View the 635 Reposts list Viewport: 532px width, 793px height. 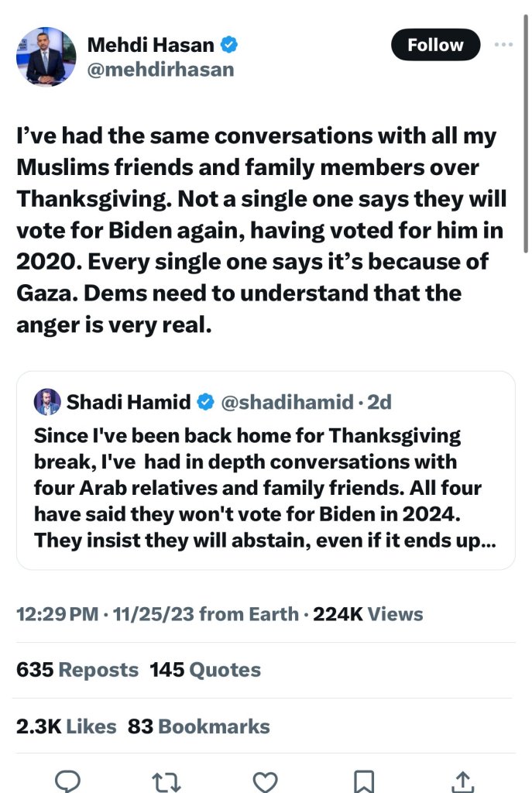(77, 670)
